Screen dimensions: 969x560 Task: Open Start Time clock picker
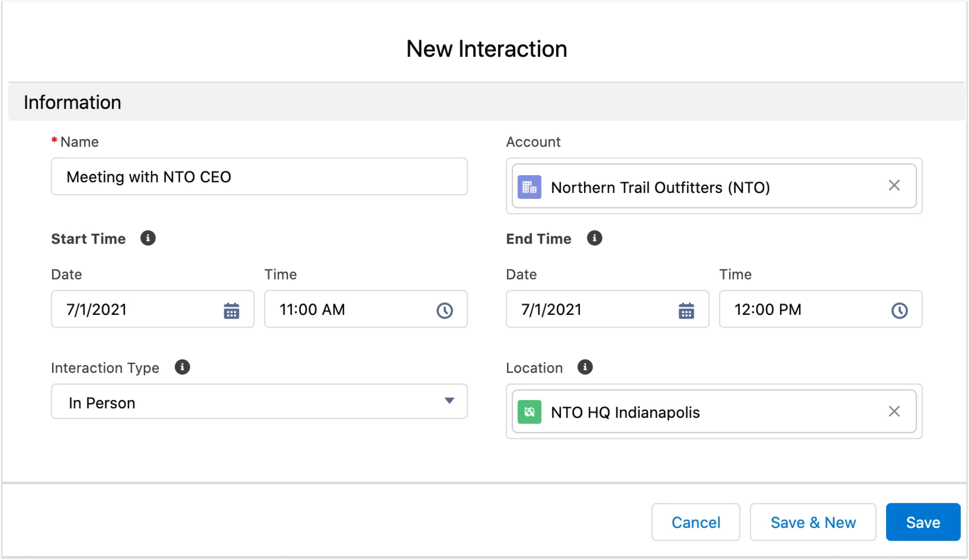point(445,311)
